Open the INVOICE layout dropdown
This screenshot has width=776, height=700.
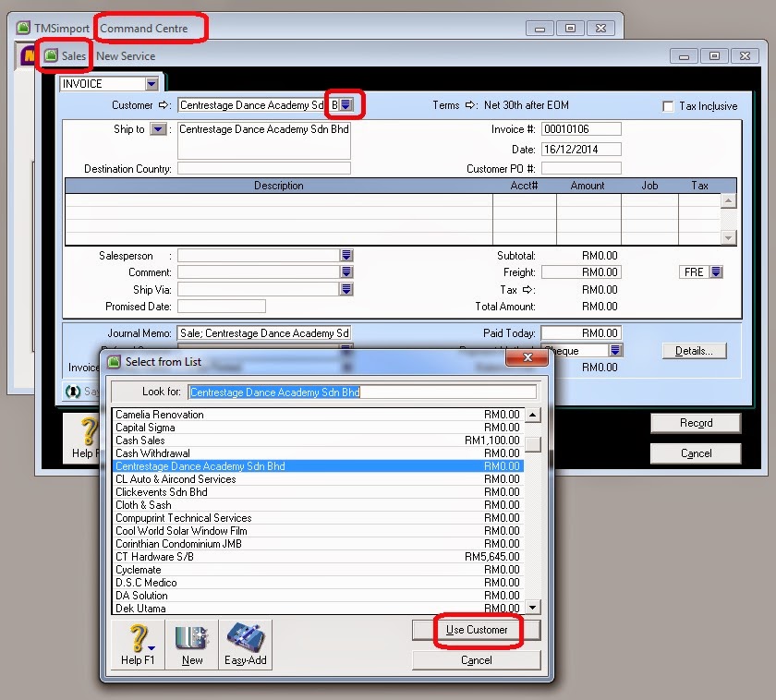[150, 82]
